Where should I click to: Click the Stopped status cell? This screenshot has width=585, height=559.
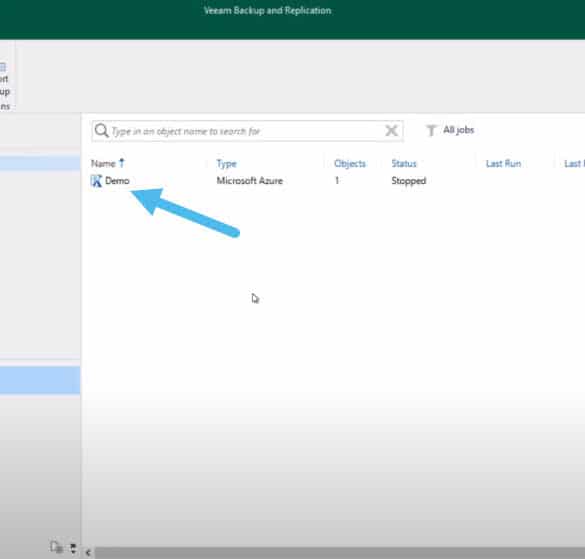[x=409, y=181]
